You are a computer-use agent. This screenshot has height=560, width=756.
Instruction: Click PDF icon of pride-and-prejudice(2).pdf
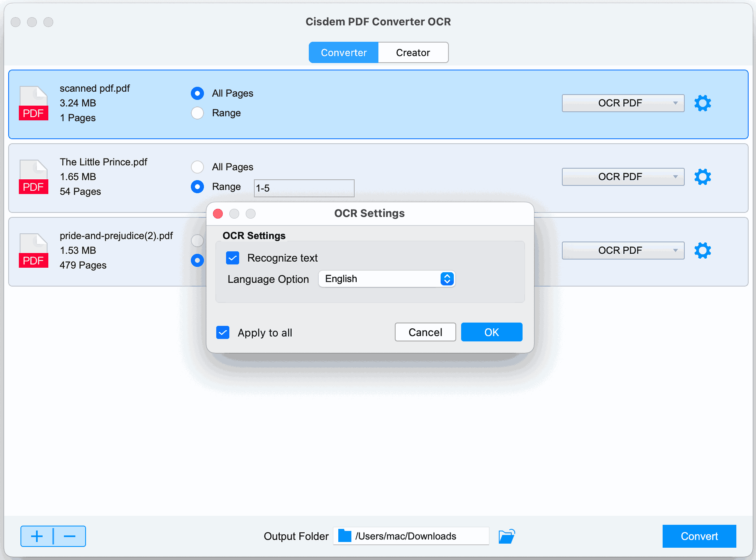click(34, 251)
